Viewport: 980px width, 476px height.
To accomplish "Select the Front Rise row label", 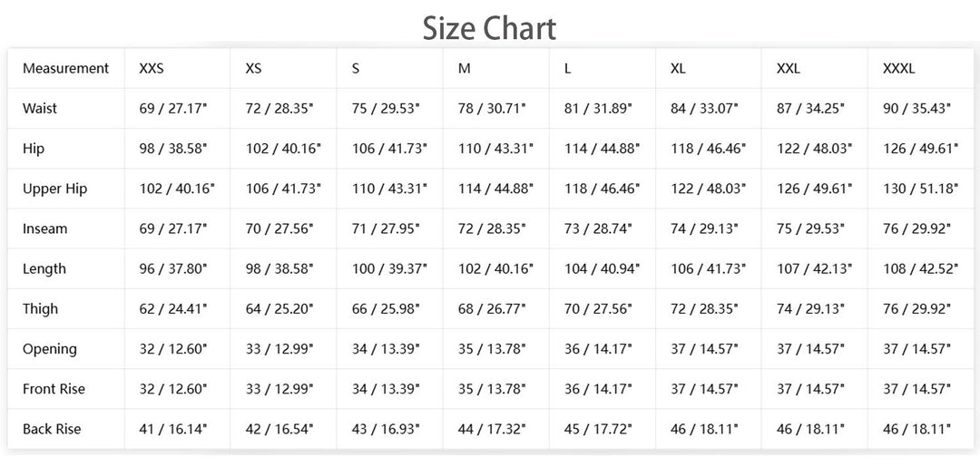I will (54, 389).
